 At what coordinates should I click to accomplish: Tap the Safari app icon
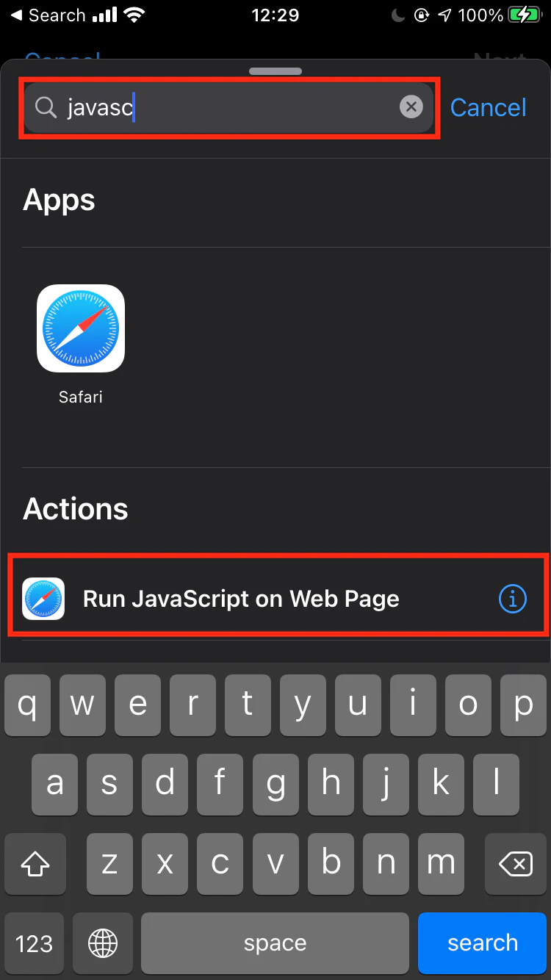(x=81, y=328)
